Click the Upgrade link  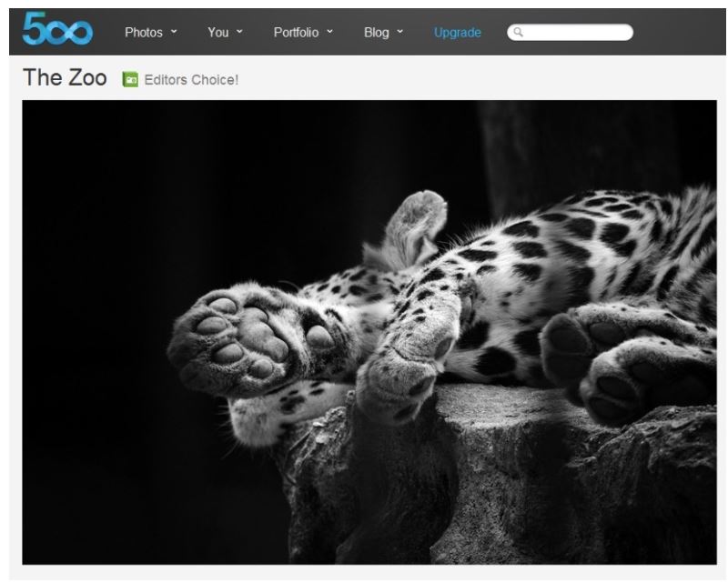tap(458, 33)
